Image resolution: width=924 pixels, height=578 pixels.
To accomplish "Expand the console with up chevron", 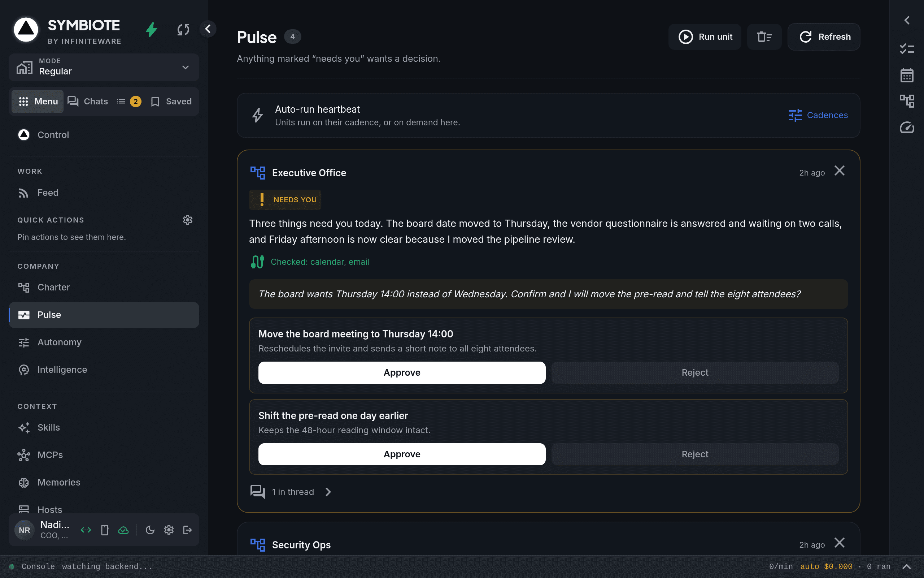I will pos(906,566).
